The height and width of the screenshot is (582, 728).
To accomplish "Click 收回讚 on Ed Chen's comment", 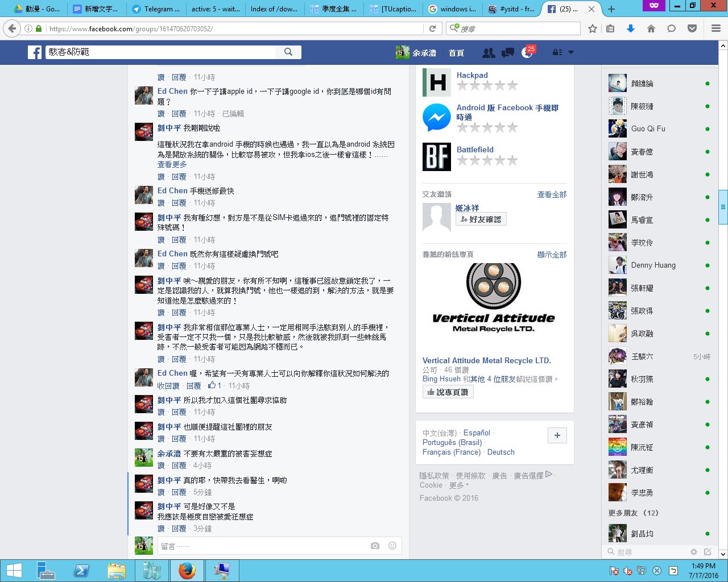I will (x=168, y=386).
